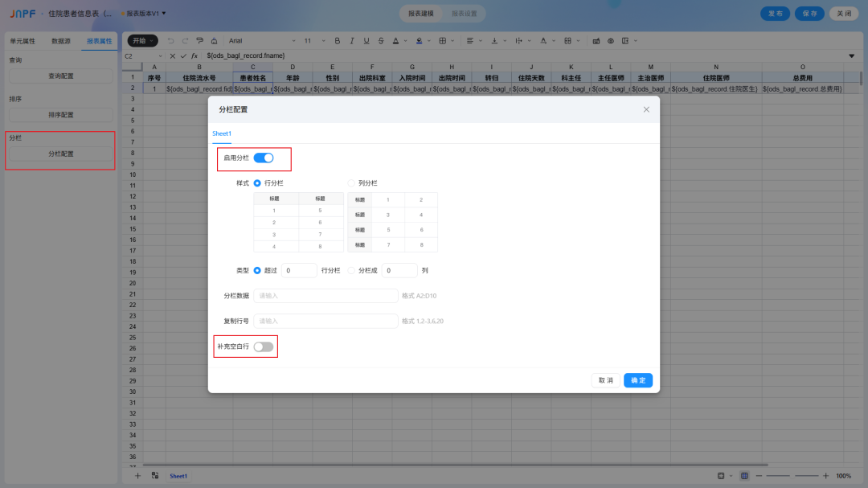Image resolution: width=868 pixels, height=488 pixels.
Task: Cancel the formula edit with X icon
Action: click(x=173, y=56)
